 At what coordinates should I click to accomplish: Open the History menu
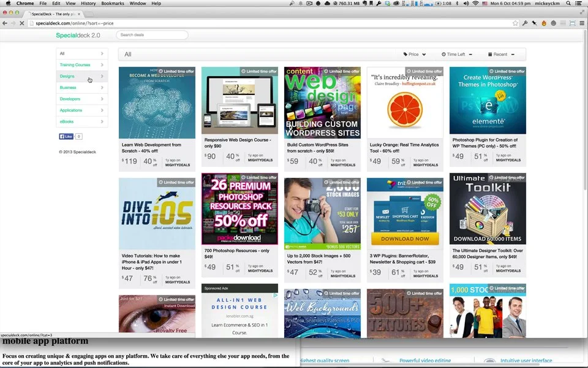[88, 4]
